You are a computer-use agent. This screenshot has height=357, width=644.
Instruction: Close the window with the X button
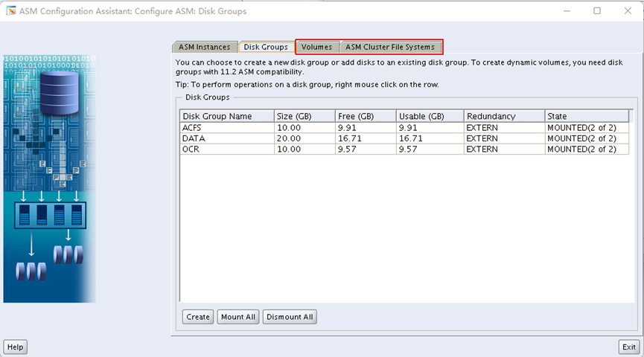point(628,10)
